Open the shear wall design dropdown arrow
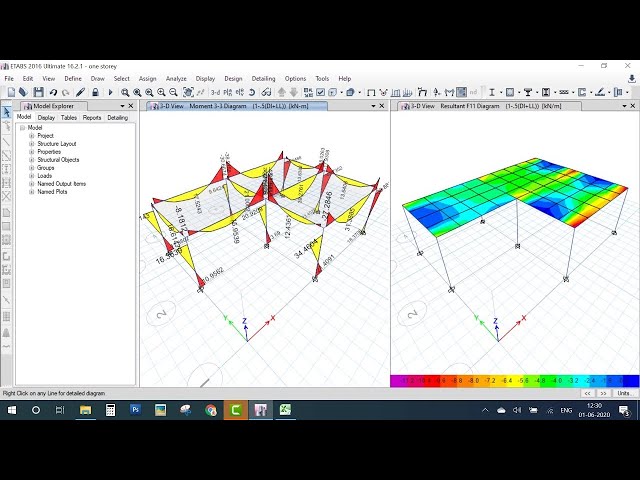The height and width of the screenshot is (480, 640). click(591, 93)
